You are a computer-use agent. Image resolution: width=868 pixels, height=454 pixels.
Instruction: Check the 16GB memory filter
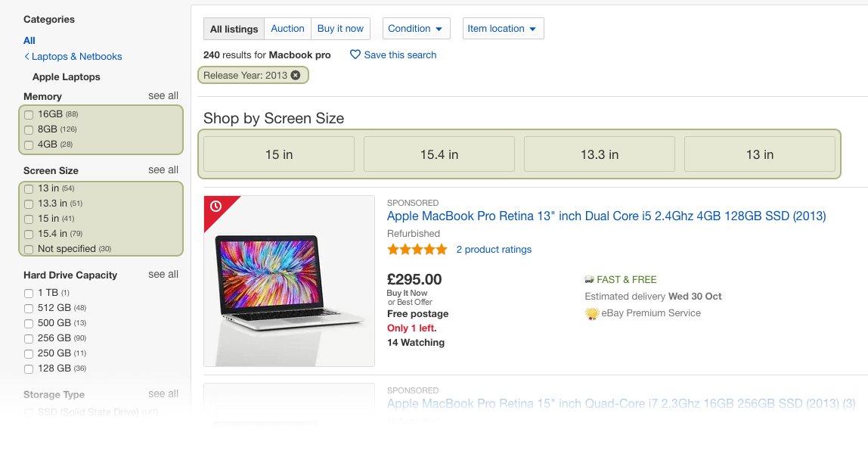click(29, 115)
